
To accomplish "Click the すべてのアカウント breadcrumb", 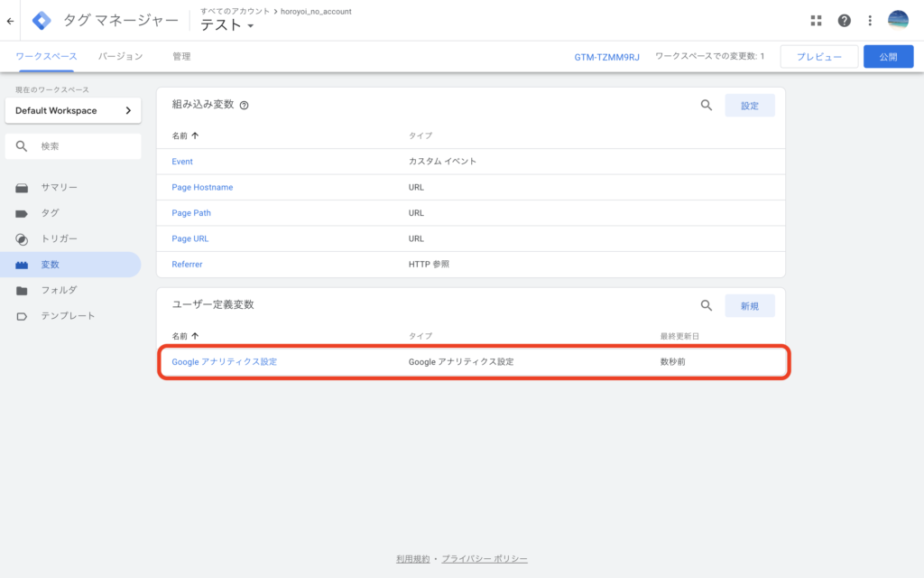I will click(235, 11).
